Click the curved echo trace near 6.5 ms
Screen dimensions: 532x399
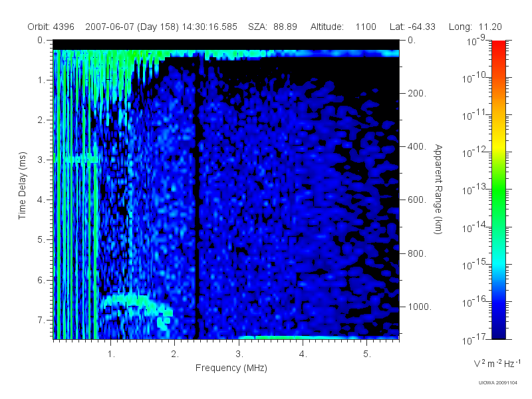pos(138,305)
